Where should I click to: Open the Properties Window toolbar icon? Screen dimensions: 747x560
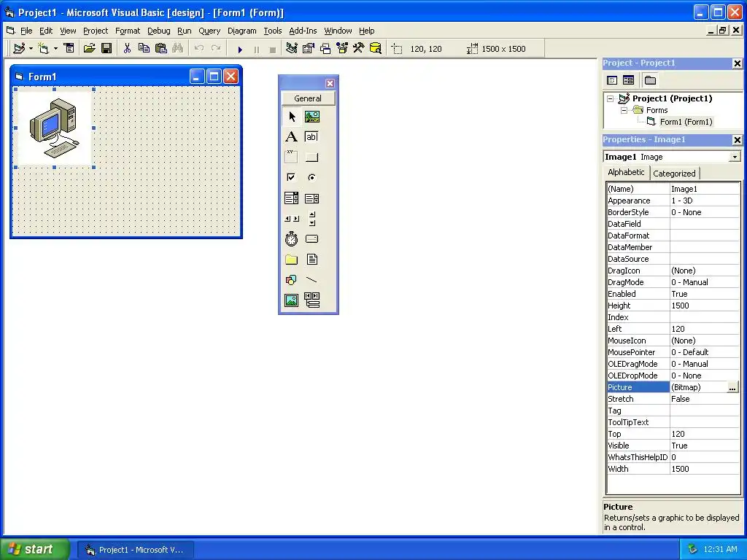coord(309,48)
